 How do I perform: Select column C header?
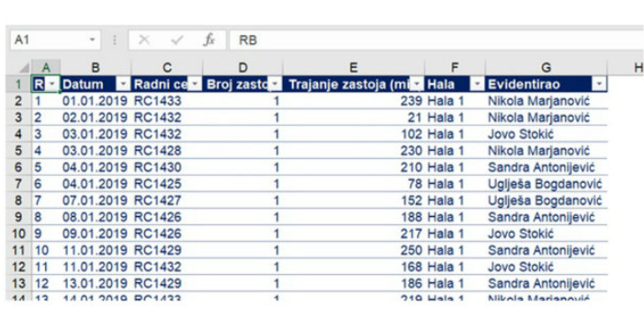click(167, 67)
